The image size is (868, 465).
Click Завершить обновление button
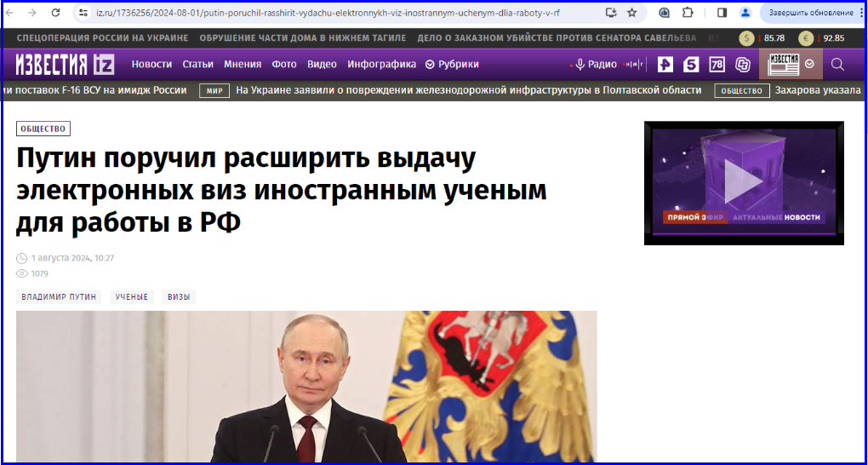(x=811, y=13)
